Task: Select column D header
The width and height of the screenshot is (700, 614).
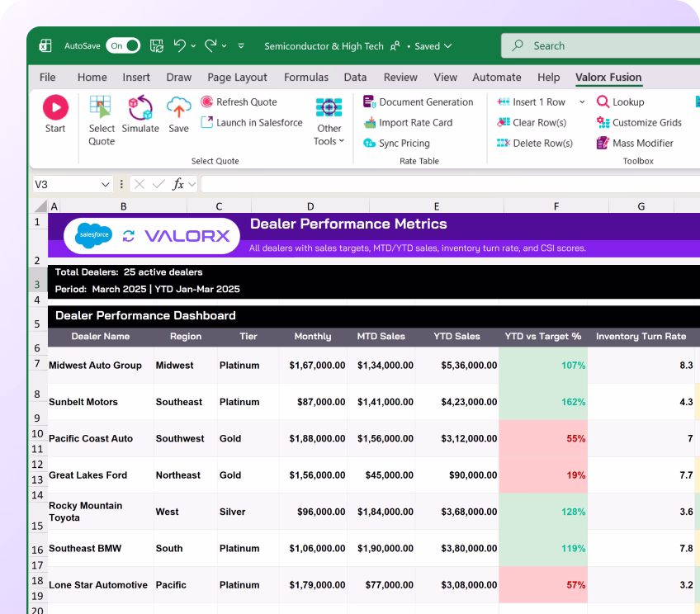Action: [310, 206]
